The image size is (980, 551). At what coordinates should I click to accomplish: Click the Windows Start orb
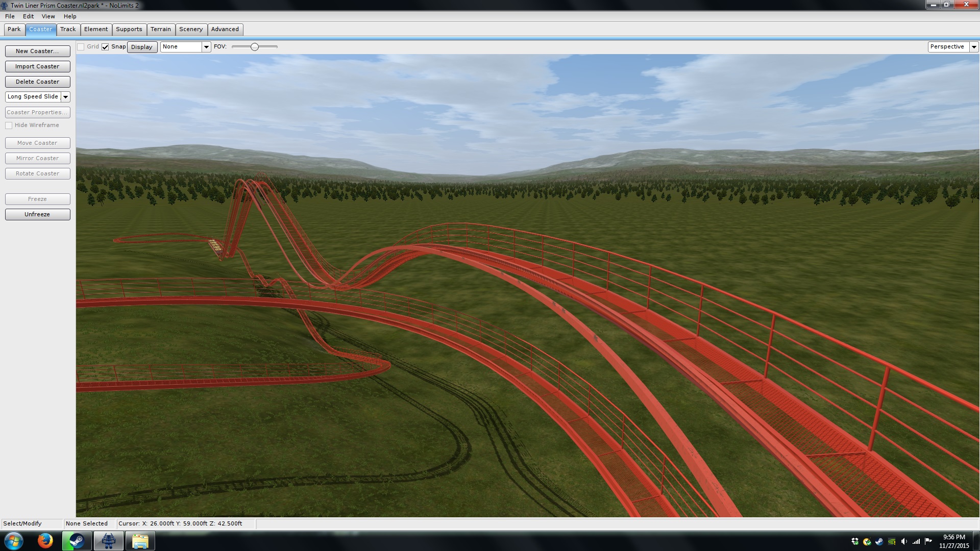pyautogui.click(x=14, y=541)
